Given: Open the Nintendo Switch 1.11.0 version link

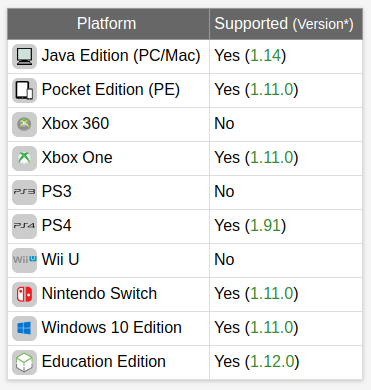Looking at the screenshot, I should point(272,294).
